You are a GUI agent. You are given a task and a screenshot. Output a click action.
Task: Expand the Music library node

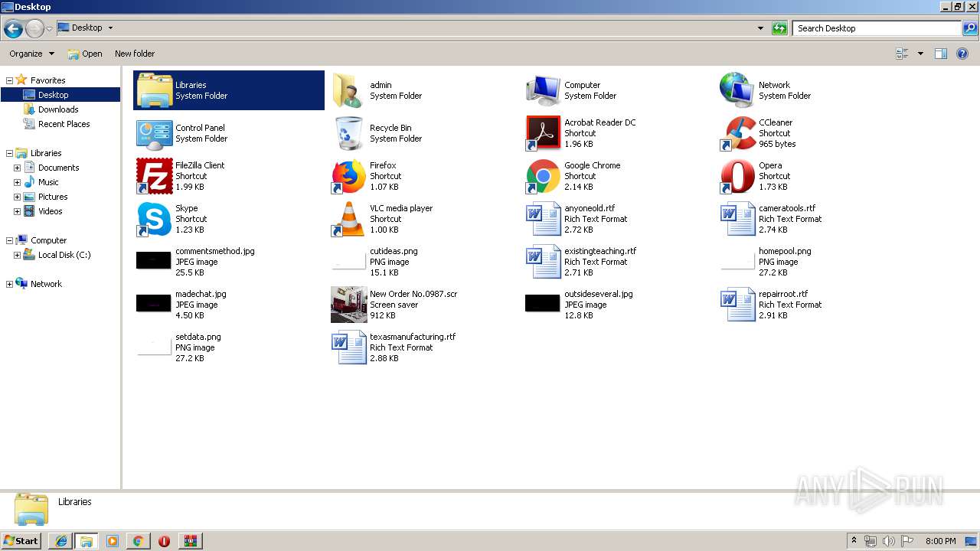point(17,182)
